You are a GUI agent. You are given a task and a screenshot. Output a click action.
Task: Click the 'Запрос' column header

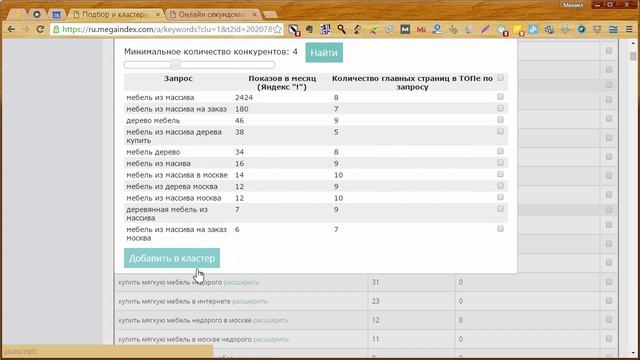click(178, 78)
